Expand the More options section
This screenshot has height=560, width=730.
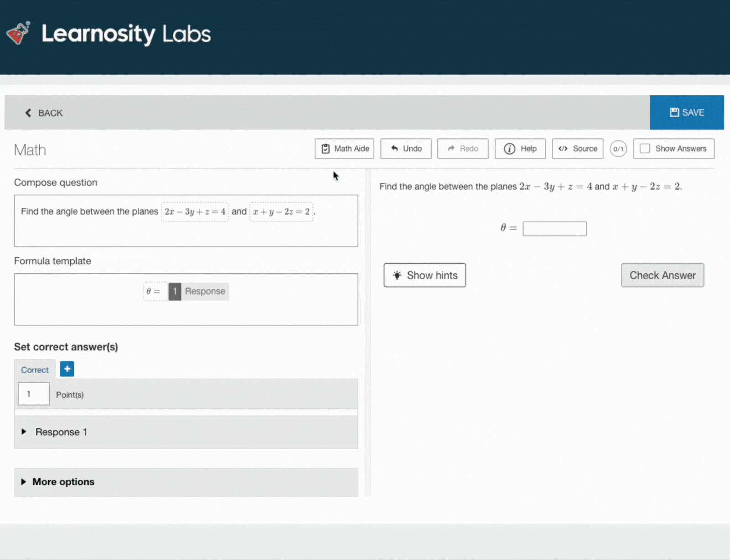coord(63,482)
